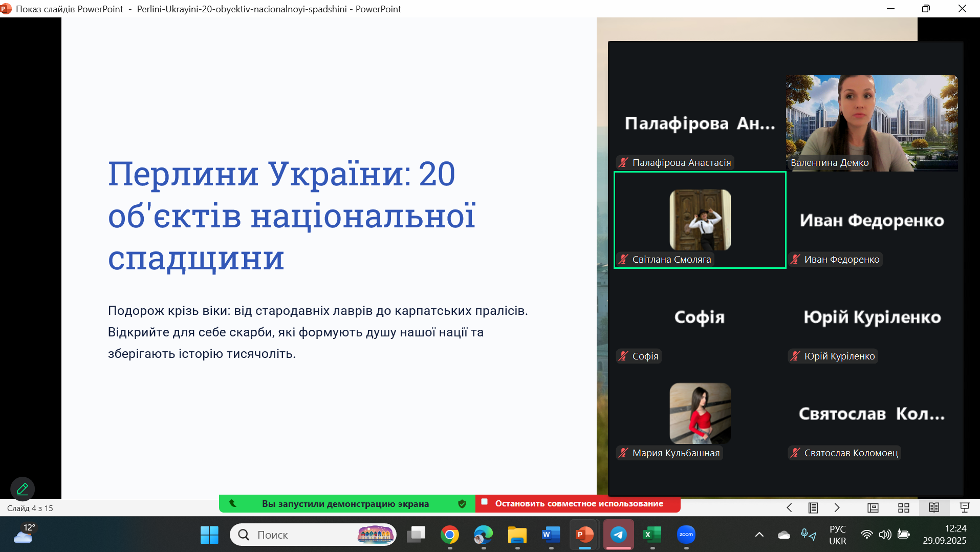This screenshot has height=552, width=980.
Task: Click Stop sharing red button
Action: tap(578, 504)
